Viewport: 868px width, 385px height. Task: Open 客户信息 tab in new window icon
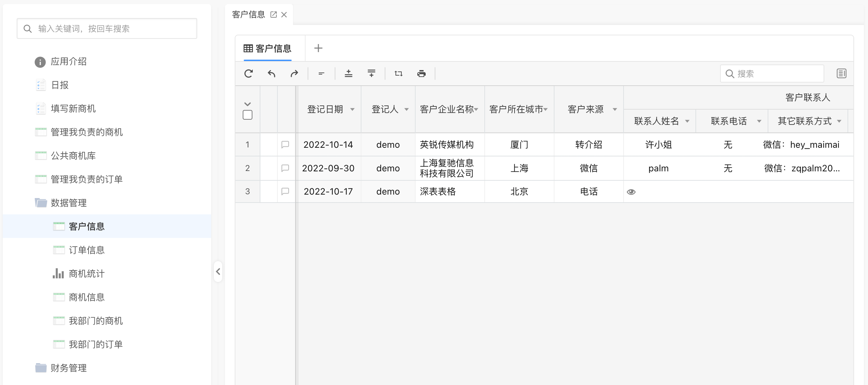click(274, 15)
